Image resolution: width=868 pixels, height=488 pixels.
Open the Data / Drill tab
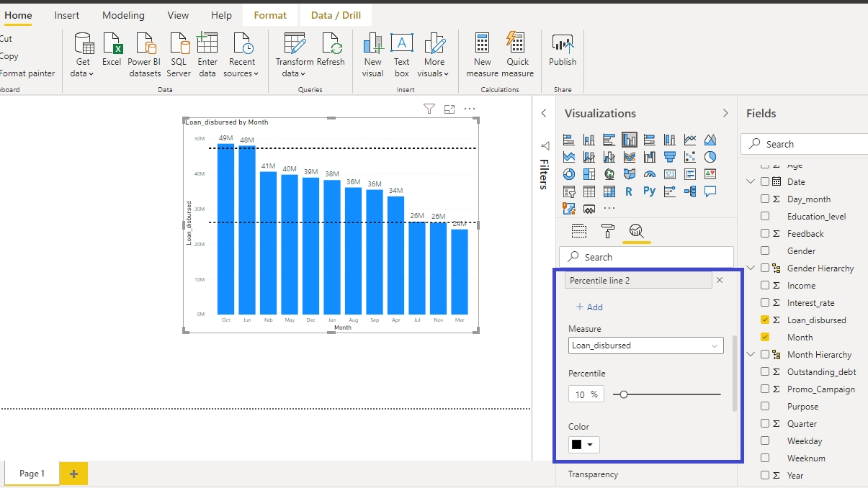click(x=336, y=15)
